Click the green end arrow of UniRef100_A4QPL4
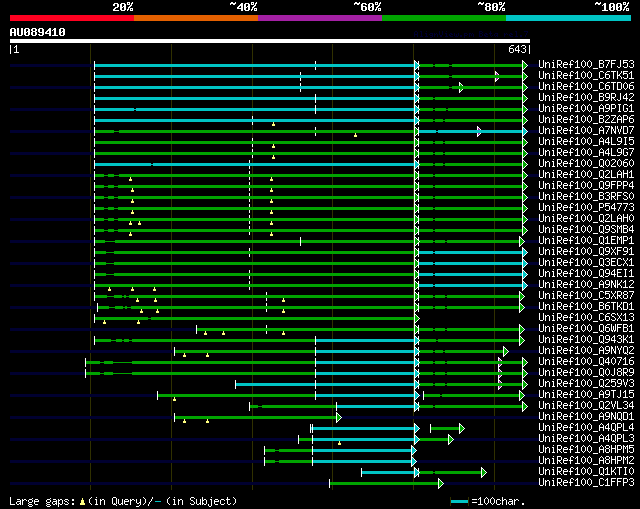The image size is (640, 509). click(462, 429)
